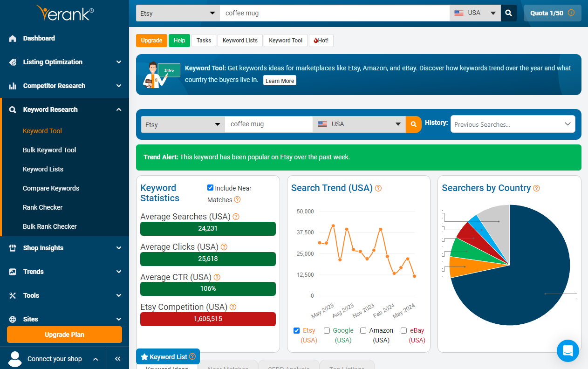Screen dimensions: 588x369
Task: Open the Previous Searches history dropdown
Action: [x=513, y=124]
